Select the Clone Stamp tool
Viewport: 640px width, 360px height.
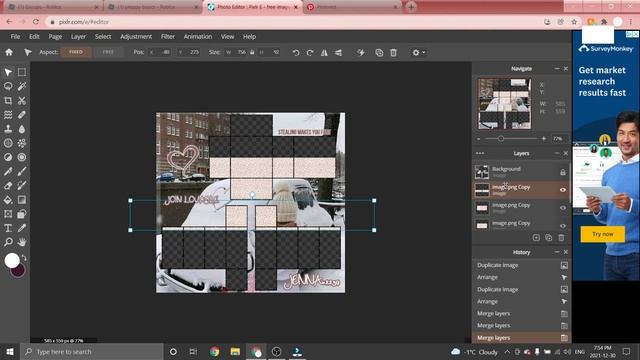pyautogui.click(x=8, y=129)
